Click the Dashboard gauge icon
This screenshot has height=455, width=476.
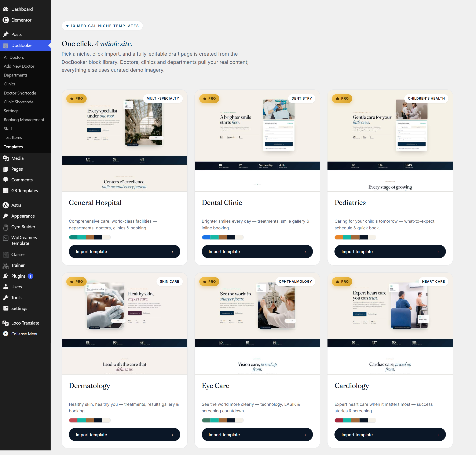click(6, 9)
